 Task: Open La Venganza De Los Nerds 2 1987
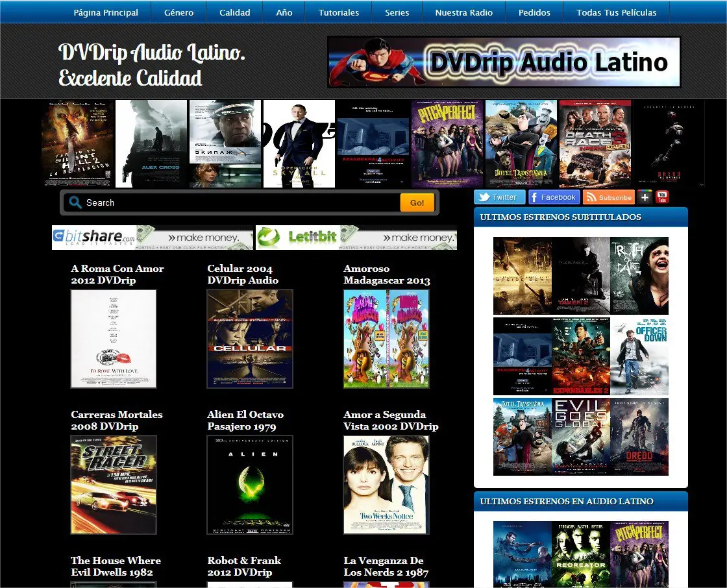(386, 566)
